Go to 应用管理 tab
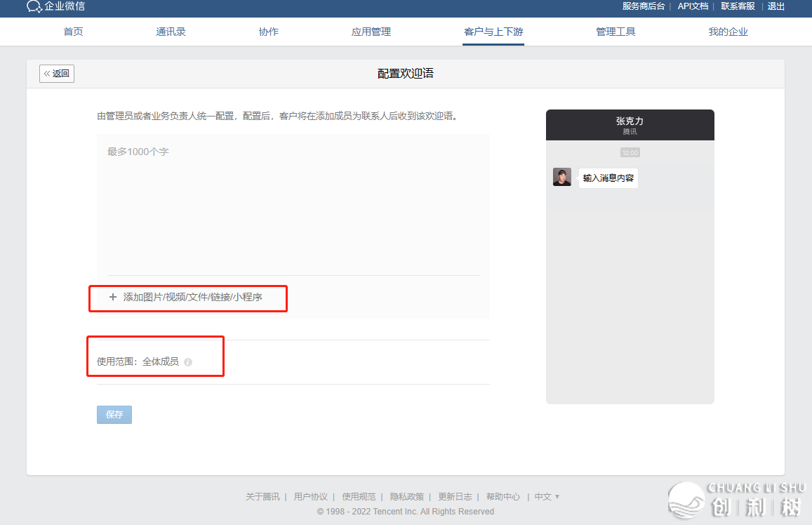 [371, 32]
